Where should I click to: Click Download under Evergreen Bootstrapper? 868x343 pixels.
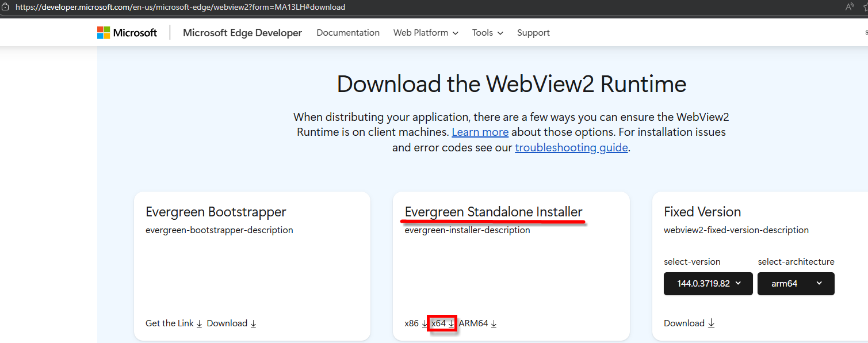(x=231, y=323)
